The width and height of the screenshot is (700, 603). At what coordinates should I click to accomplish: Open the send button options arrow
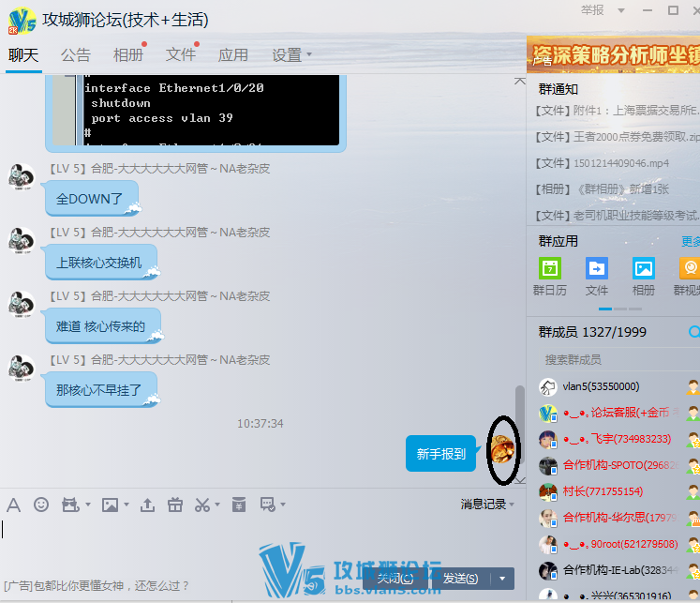[504, 579]
